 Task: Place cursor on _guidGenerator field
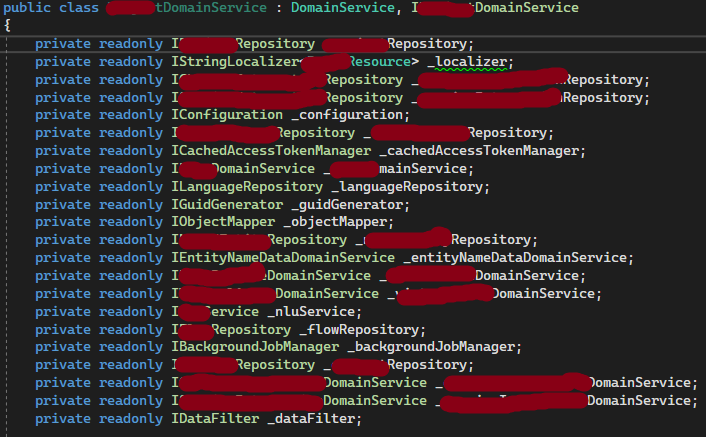(x=342, y=205)
